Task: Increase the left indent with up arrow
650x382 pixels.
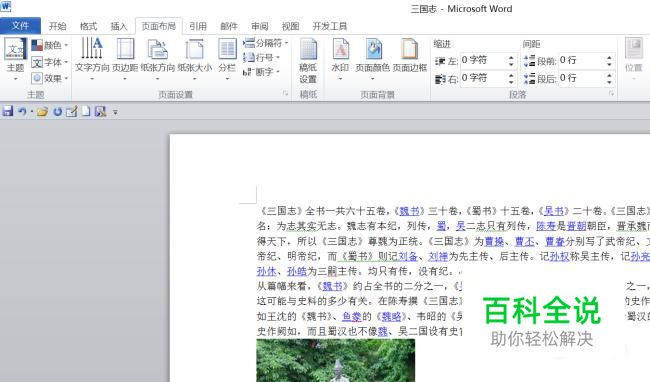Action: click(x=511, y=57)
